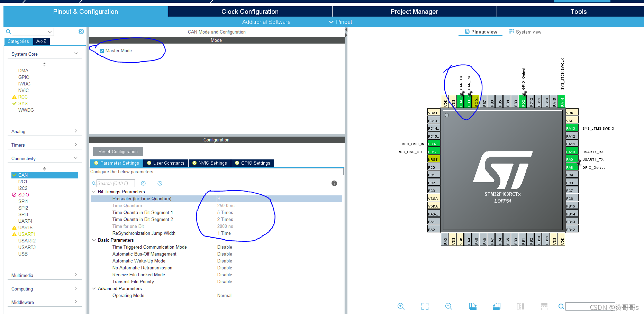
Task: Click the vertical split view icon
Action: pos(520,306)
